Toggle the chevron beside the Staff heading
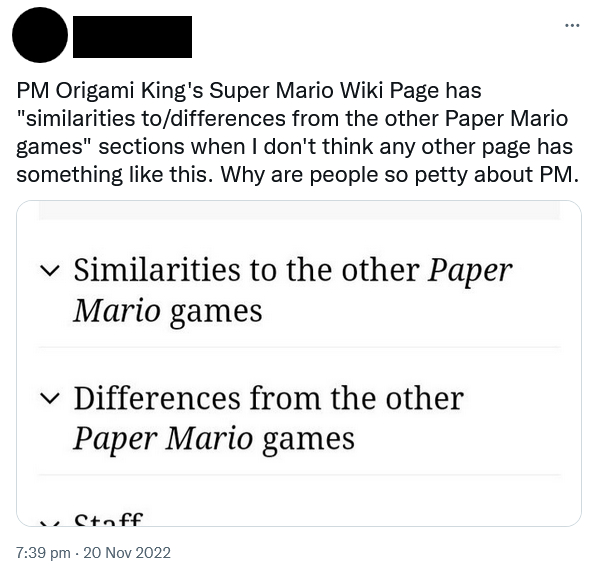This screenshot has width=598, height=575. (50, 524)
